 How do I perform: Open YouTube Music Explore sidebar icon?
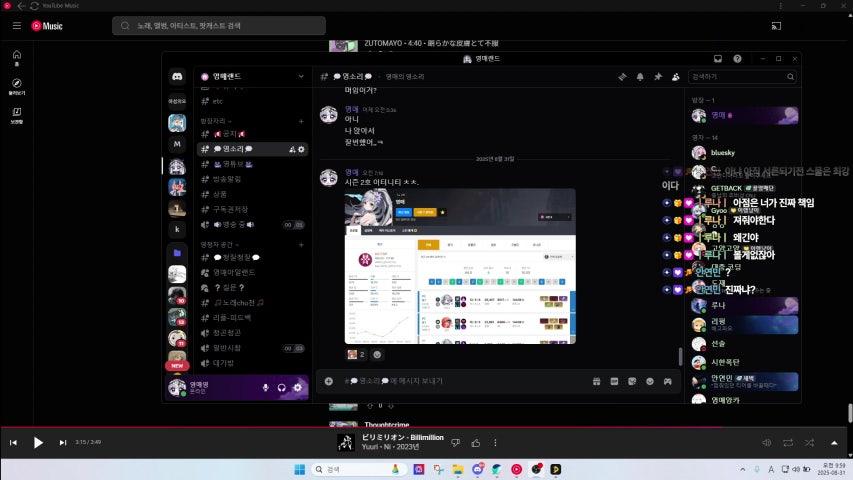pyautogui.click(x=17, y=86)
